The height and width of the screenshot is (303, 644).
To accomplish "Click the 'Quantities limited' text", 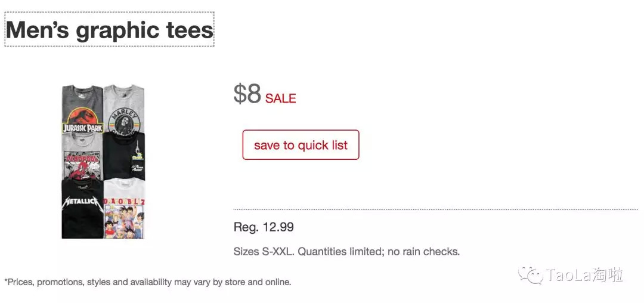I will coord(339,252).
